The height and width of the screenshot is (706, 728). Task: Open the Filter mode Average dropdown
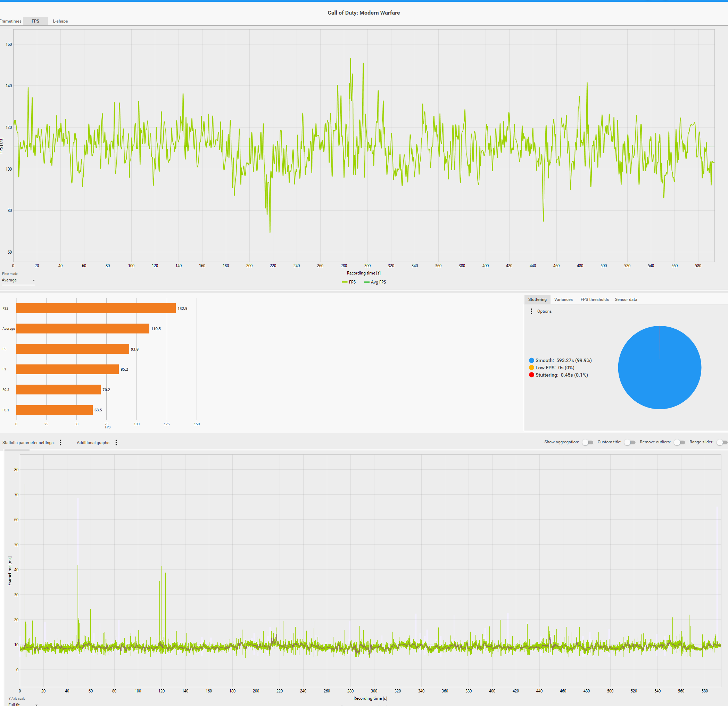click(18, 280)
